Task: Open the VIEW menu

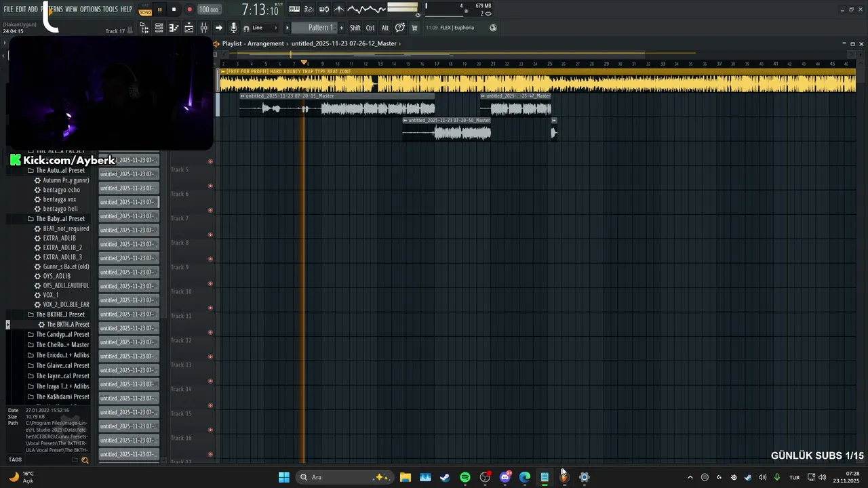Action: click(x=71, y=9)
